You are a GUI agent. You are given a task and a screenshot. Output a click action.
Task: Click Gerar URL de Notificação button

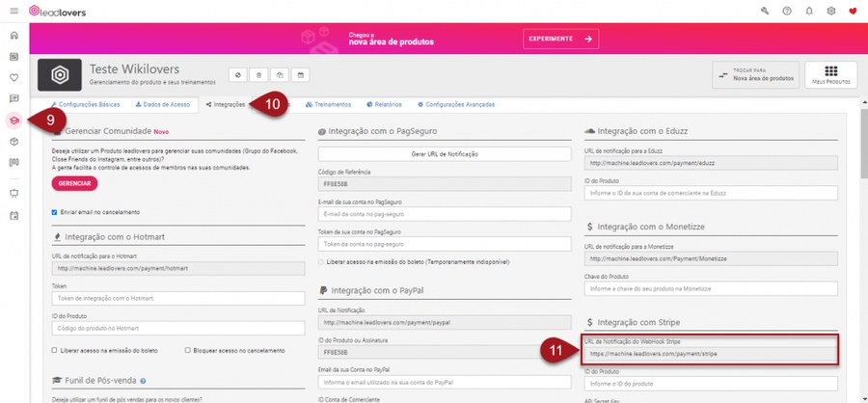444,154
